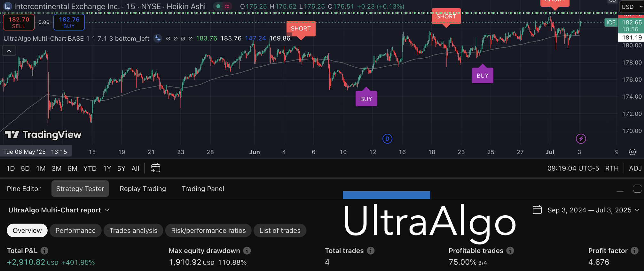Click the SHORT signal label near June 4
This screenshot has width=644, height=271.
tap(301, 29)
